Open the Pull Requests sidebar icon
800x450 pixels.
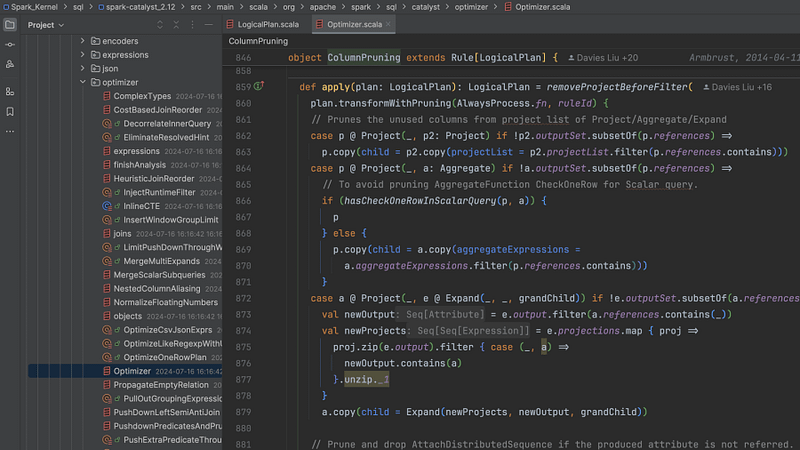(x=10, y=64)
